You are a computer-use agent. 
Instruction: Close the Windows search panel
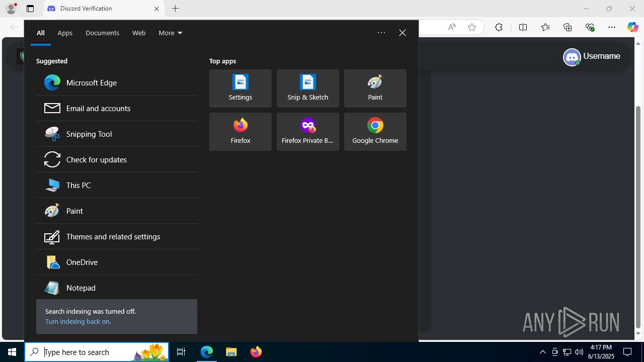pyautogui.click(x=403, y=33)
